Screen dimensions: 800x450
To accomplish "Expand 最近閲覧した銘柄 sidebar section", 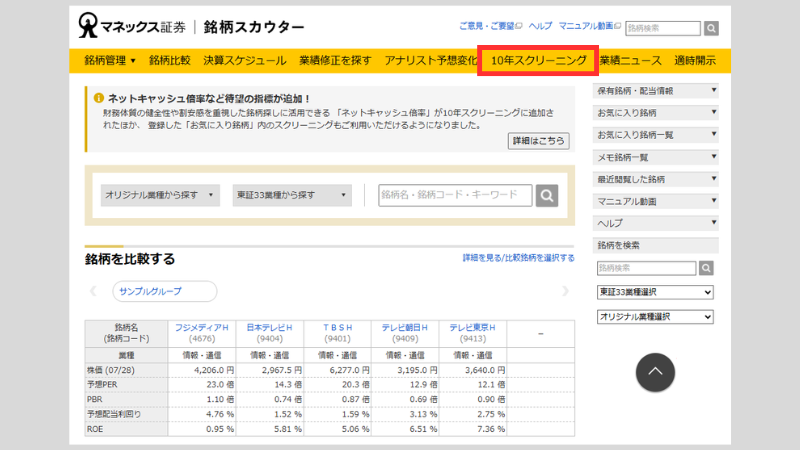I will coord(656,179).
